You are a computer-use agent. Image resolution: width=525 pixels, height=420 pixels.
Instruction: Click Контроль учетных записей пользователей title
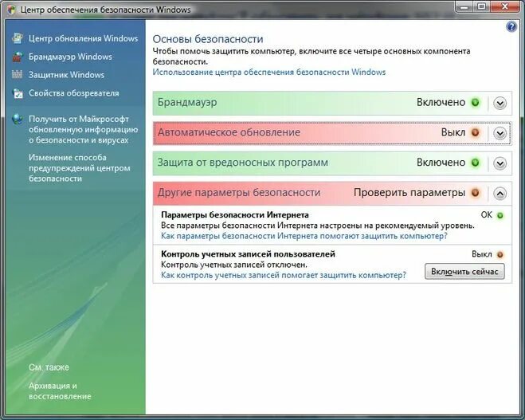point(248,254)
